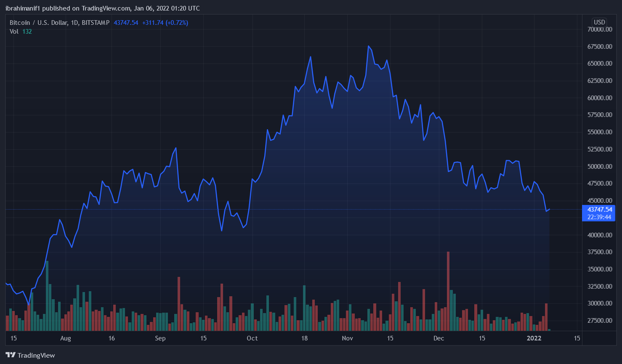Image resolution: width=622 pixels, height=364 pixels.
Task: Click the price change value +311.74 (+0.72%)
Action: (165, 23)
